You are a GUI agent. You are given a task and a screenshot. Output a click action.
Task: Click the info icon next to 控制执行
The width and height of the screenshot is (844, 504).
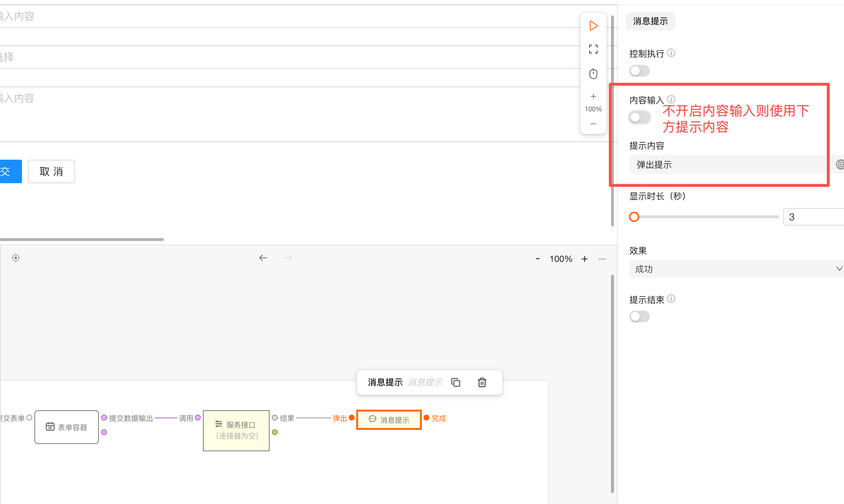(671, 53)
